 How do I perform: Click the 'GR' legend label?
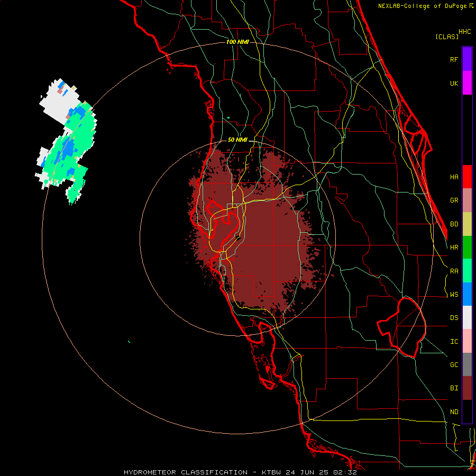[x=454, y=200]
